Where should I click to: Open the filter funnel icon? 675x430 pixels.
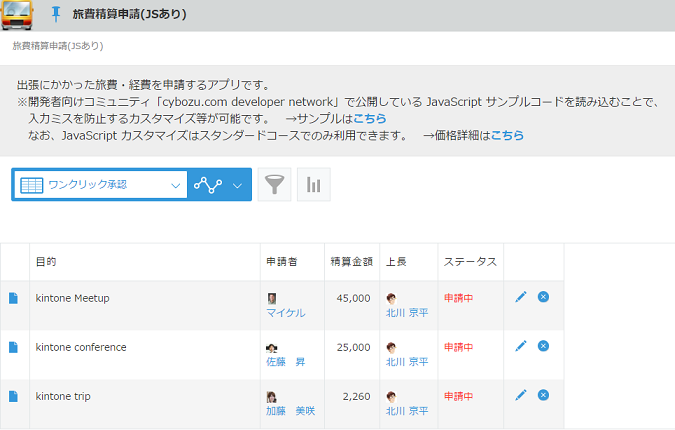274,185
